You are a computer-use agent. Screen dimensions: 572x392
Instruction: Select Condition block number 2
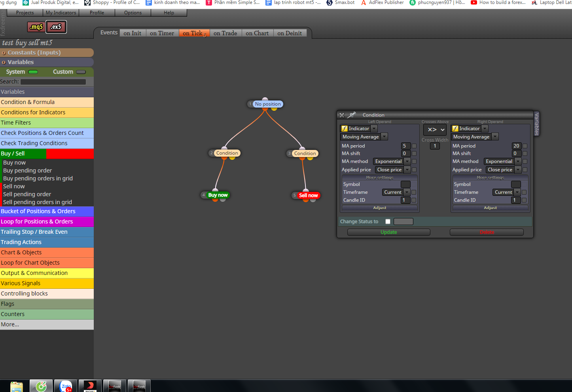[227, 153]
